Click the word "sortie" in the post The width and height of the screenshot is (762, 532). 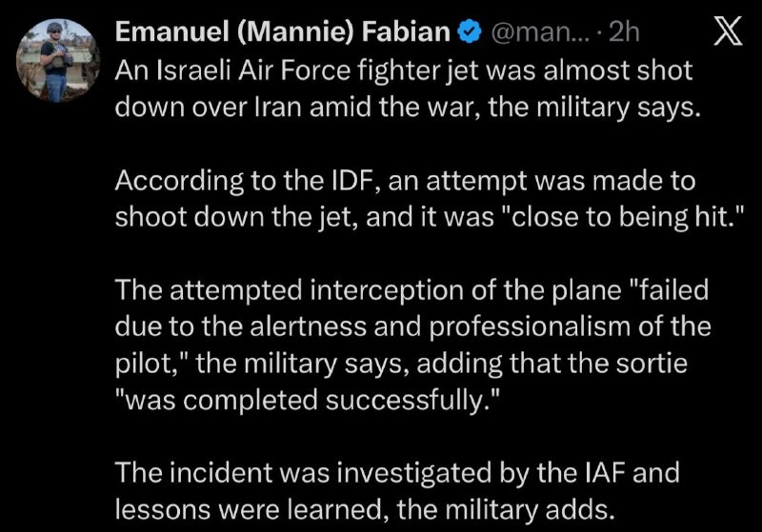pyautogui.click(x=665, y=363)
